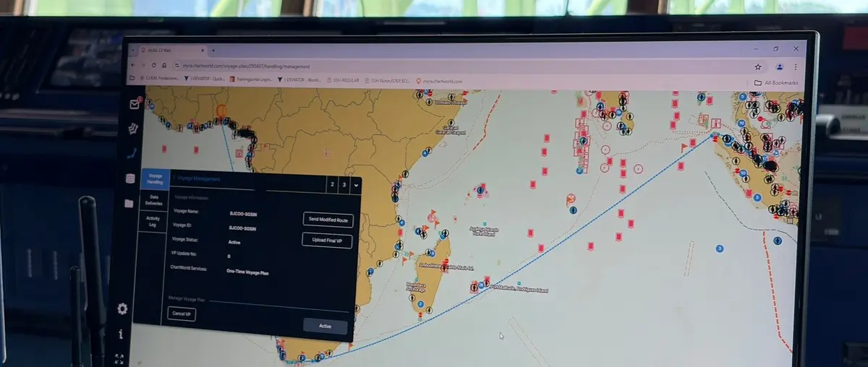This screenshot has width=868, height=367.
Task: Open the database stack icon in sidebar
Action: tap(130, 179)
